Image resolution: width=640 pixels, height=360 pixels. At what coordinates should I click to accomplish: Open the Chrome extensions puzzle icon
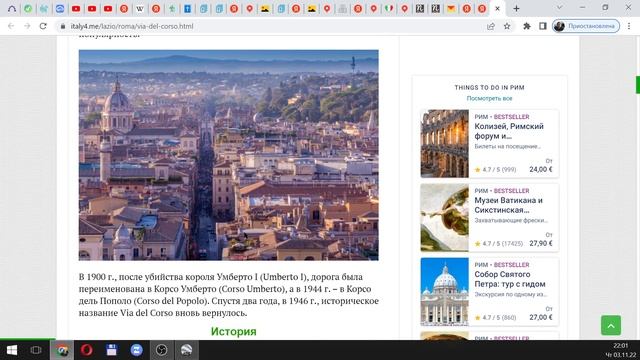[527, 26]
